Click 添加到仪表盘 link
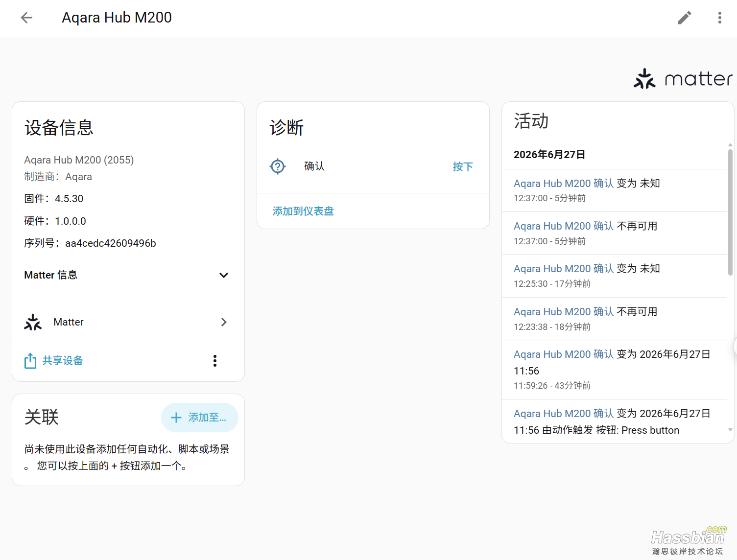Screen dimensions: 737x560 tap(303, 211)
